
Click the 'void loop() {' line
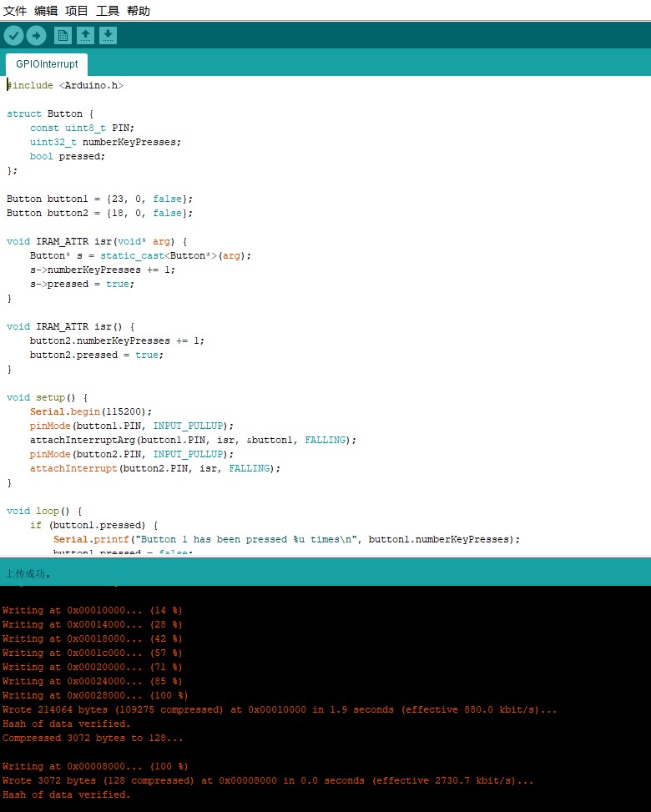pyautogui.click(x=44, y=511)
